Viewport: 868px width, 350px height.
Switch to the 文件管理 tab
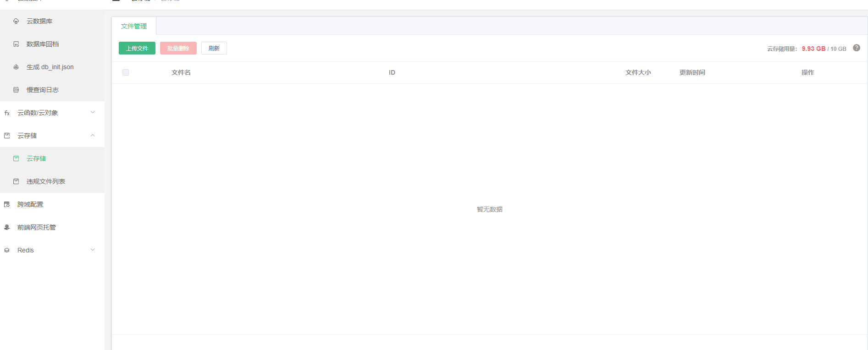[x=134, y=26]
